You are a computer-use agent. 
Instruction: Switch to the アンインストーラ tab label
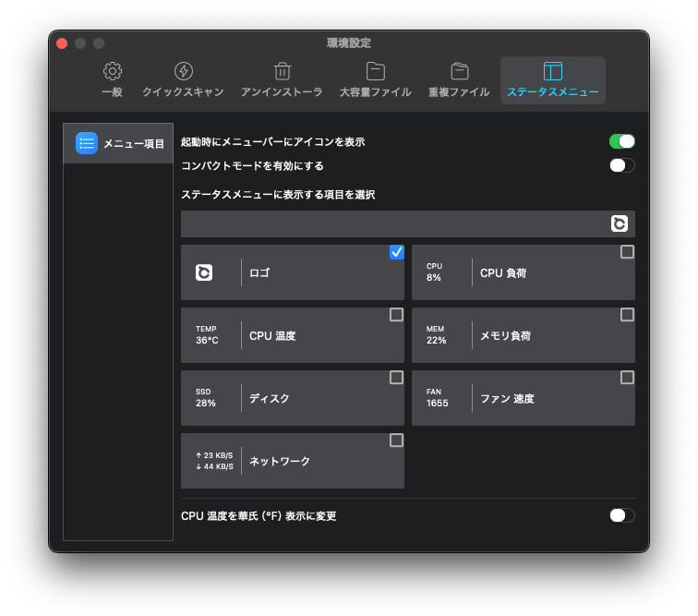pos(282,92)
